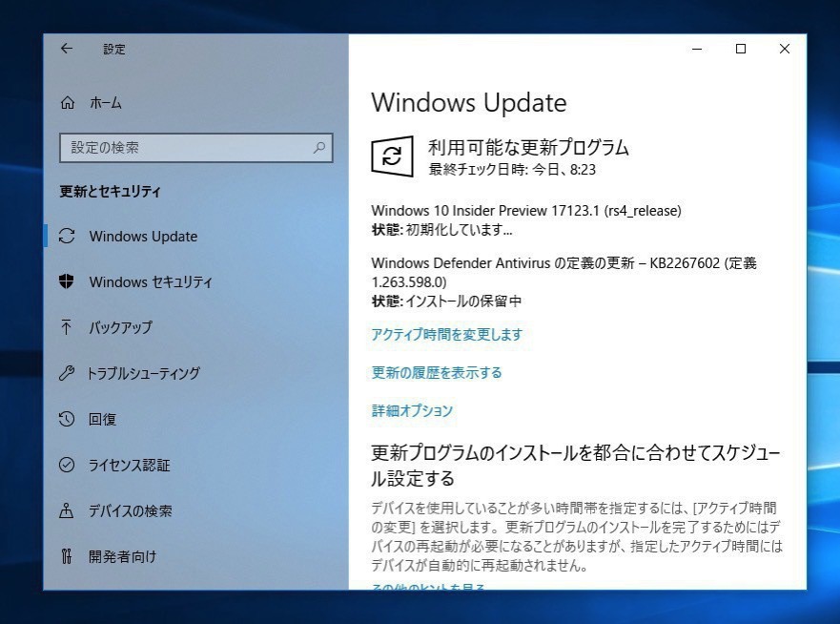Click the Windows Defender Antivirus KB2267602 entry
Viewport: 840px width, 624px height.
(x=564, y=272)
